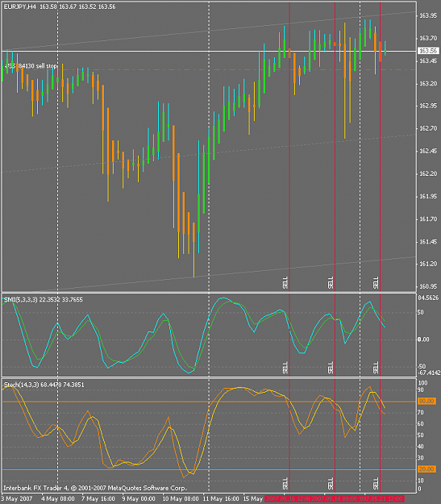Click the 160.95 price axis label
This screenshot has height=504, width=441.
pyautogui.click(x=428, y=286)
